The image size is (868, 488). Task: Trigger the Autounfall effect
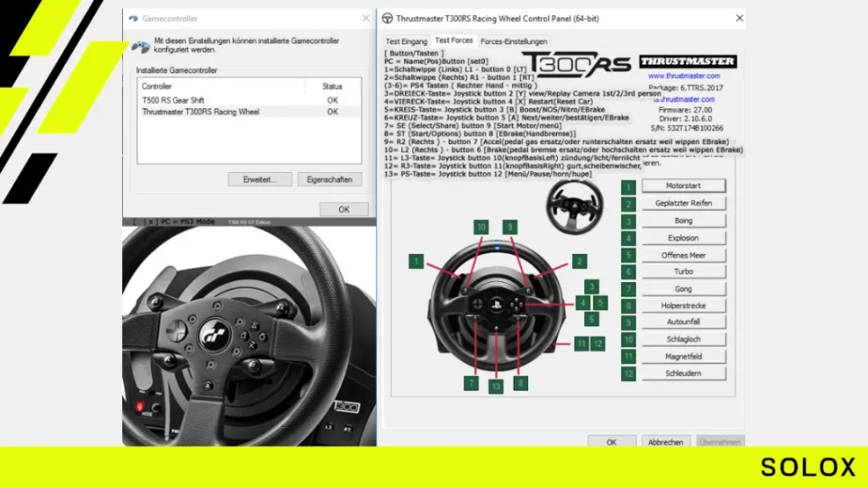[x=683, y=322]
